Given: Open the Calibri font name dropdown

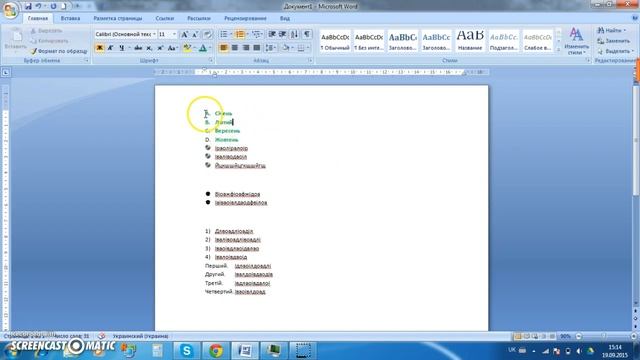Looking at the screenshot, I should pos(154,34).
